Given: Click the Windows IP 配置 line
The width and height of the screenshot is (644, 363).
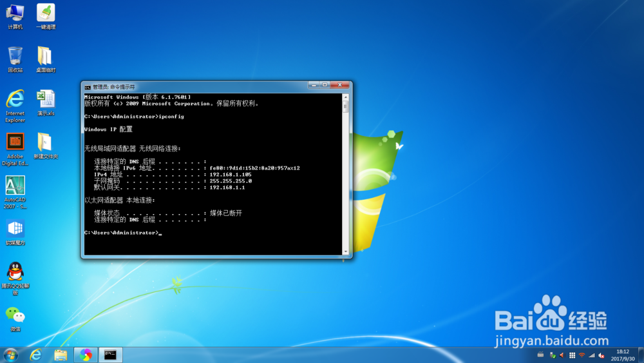Looking at the screenshot, I should tap(108, 130).
